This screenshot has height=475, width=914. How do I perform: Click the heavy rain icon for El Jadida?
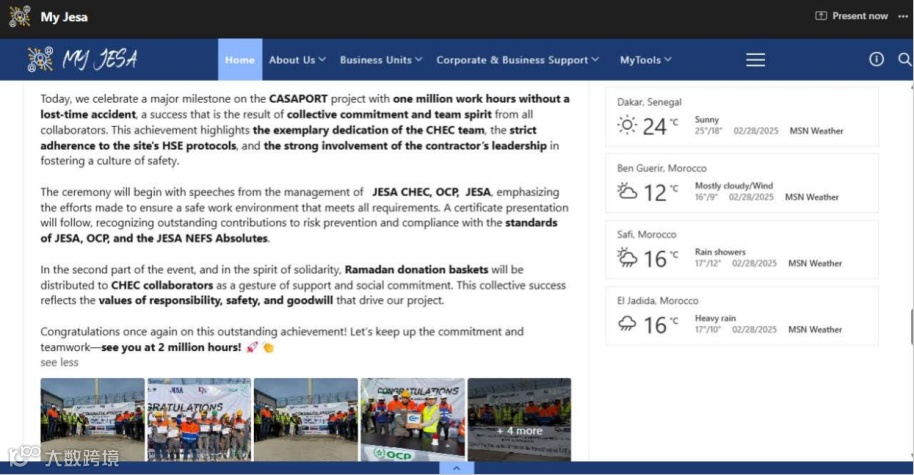point(627,323)
